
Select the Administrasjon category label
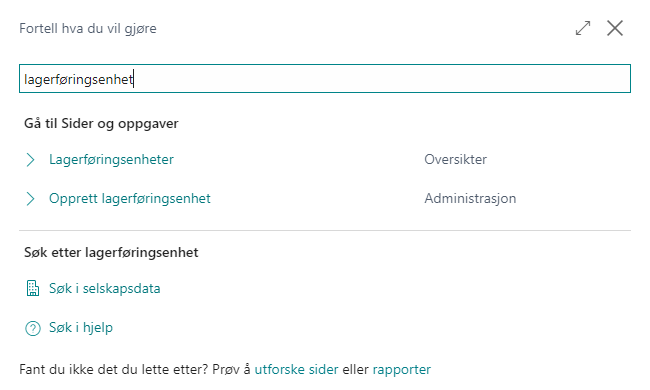(470, 199)
